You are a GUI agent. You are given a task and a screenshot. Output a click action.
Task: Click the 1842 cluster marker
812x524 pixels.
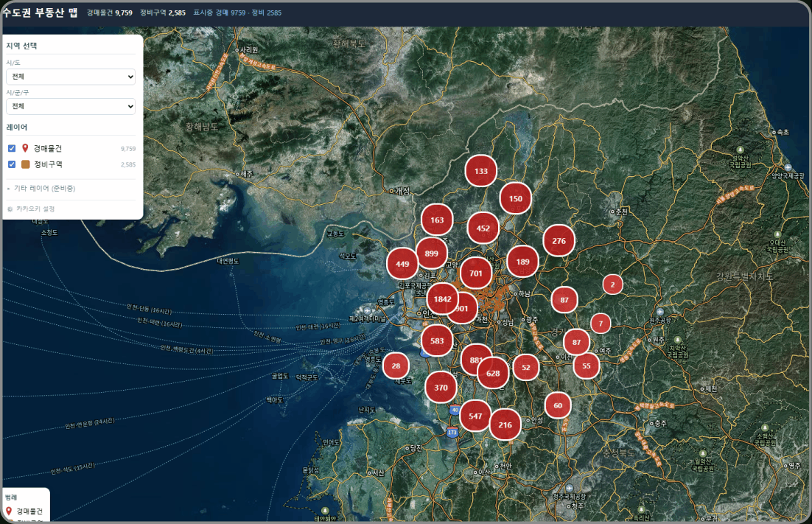tap(442, 298)
